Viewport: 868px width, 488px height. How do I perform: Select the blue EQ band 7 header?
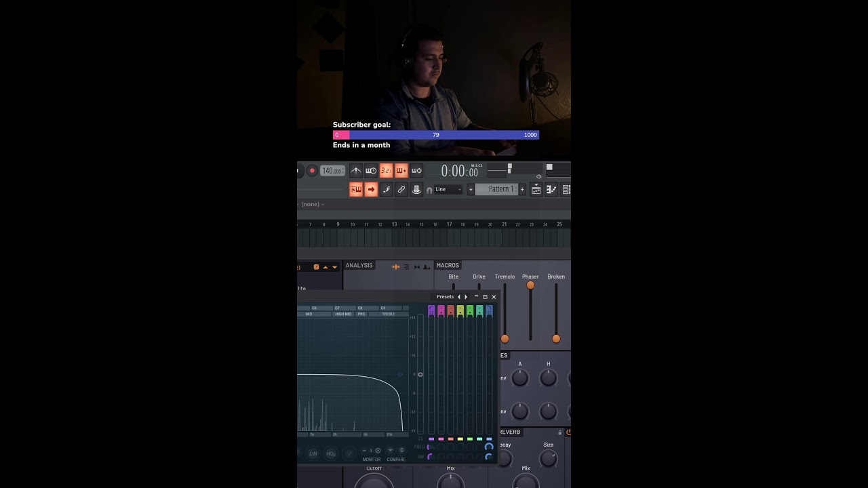[x=489, y=311]
